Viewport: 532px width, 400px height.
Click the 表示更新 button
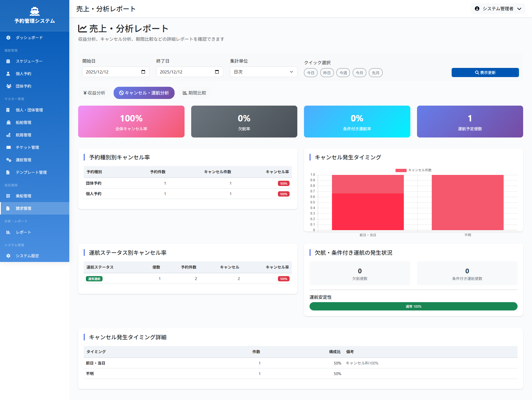click(485, 72)
